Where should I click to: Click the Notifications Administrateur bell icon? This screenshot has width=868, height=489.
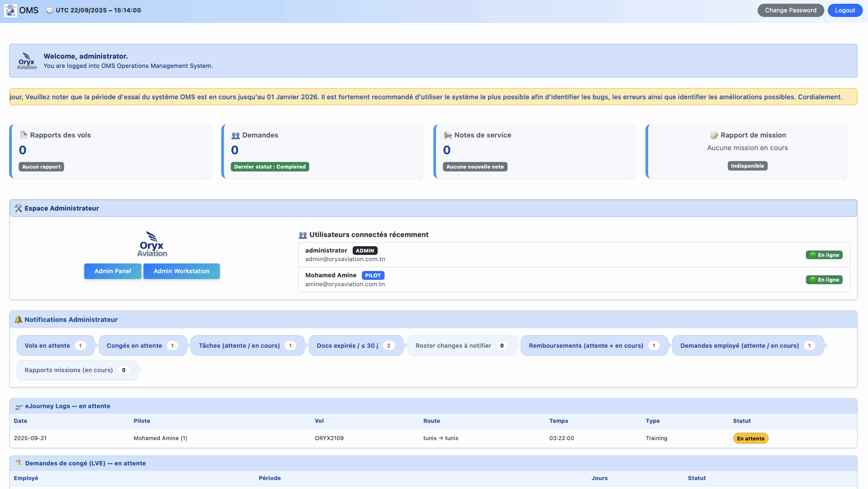point(18,320)
